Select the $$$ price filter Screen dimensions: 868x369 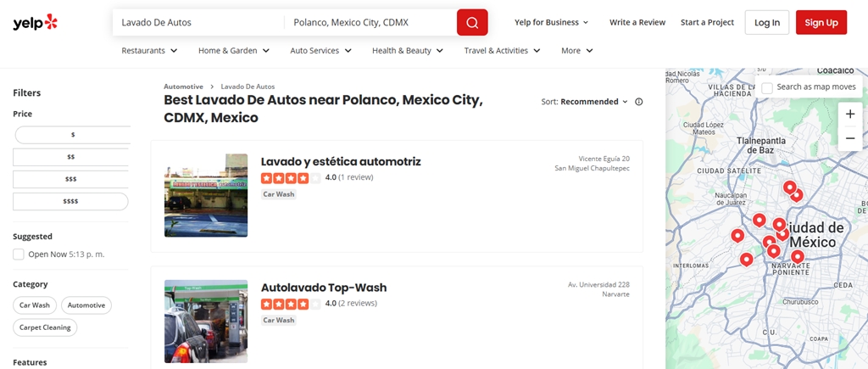[70, 179]
